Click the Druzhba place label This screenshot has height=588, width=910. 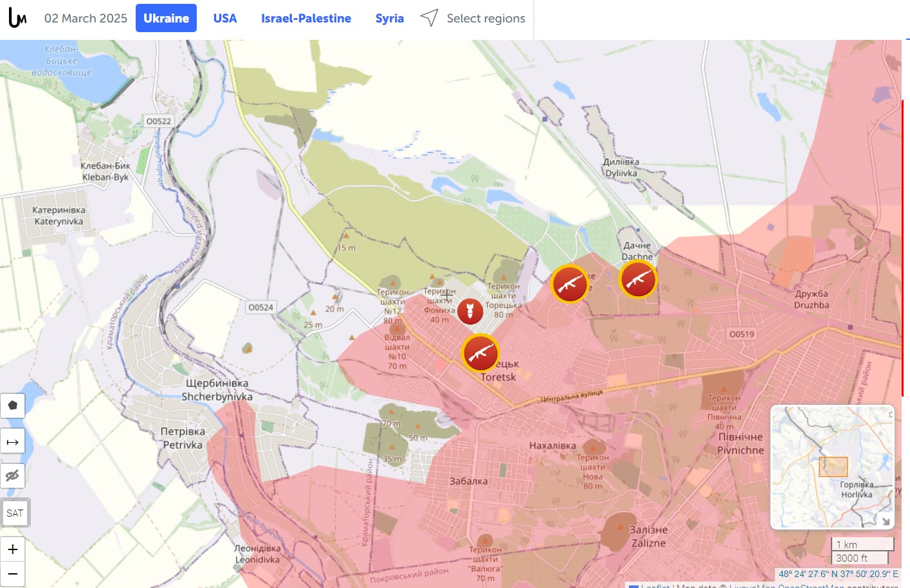pyautogui.click(x=812, y=305)
